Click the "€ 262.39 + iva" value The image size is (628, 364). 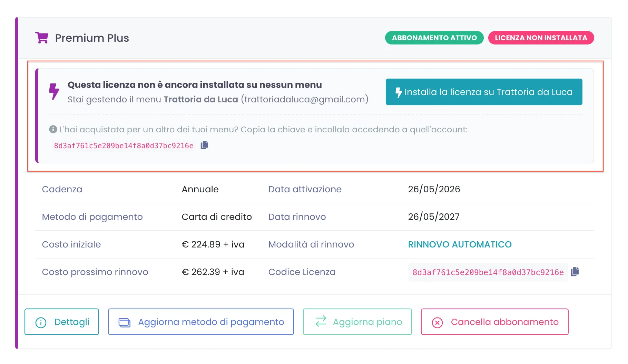pyautogui.click(x=213, y=272)
